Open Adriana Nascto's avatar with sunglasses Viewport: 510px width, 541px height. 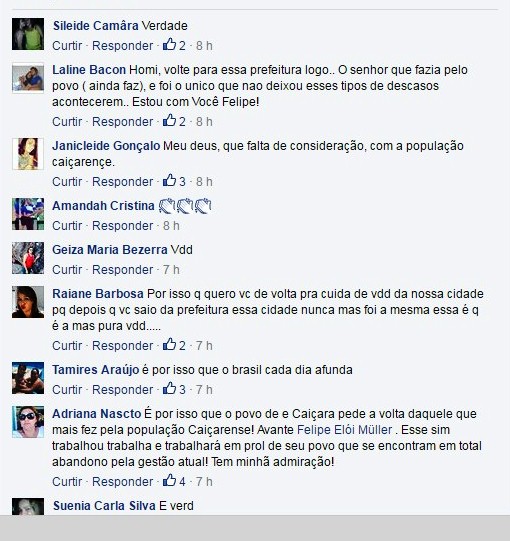pyautogui.click(x=28, y=422)
